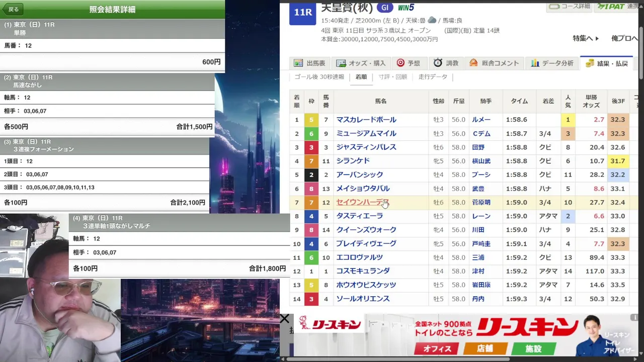Open the 出馬表 tab

pos(309,63)
